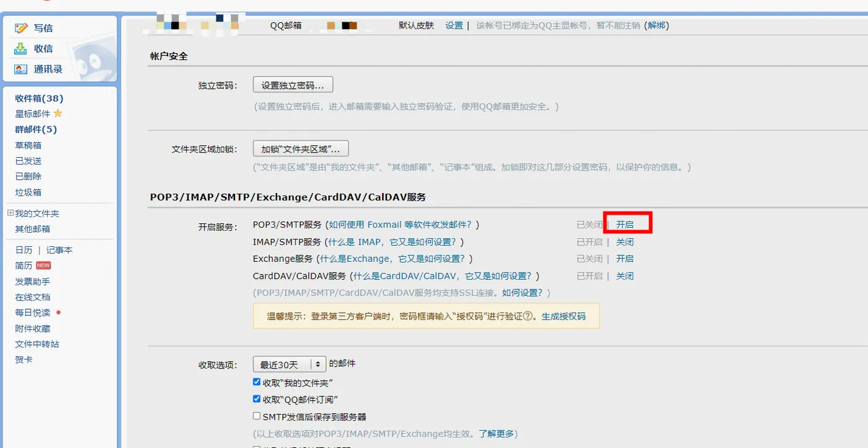This screenshot has height=448, width=868.
Task: Open 垃圾箱 folder
Action: (x=29, y=192)
